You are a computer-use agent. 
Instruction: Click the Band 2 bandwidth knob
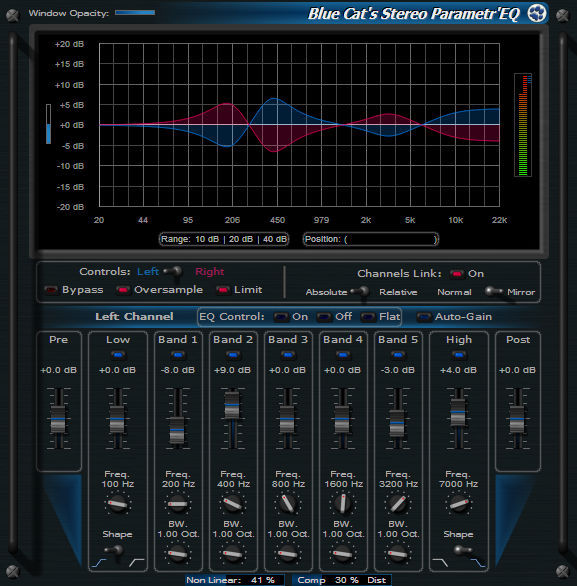pyautogui.click(x=233, y=554)
